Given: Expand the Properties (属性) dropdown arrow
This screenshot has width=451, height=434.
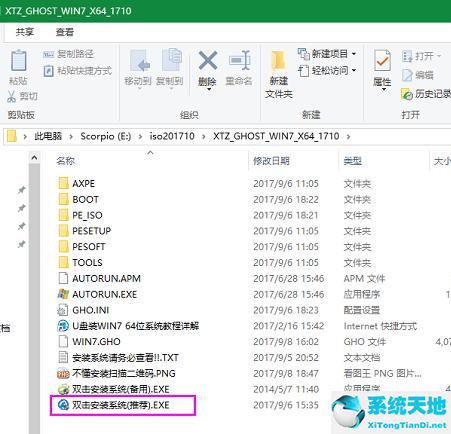Looking at the screenshot, I should pyautogui.click(x=383, y=90).
